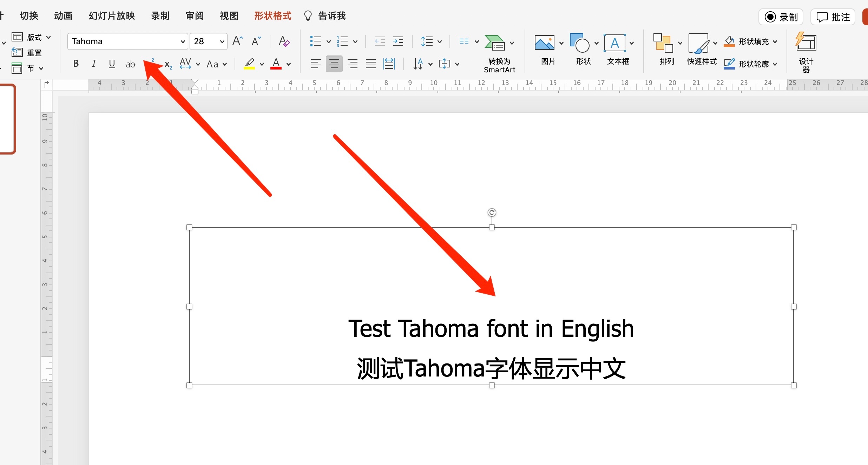Expand the font size 28 dropdown
868x465 pixels.
[222, 41]
